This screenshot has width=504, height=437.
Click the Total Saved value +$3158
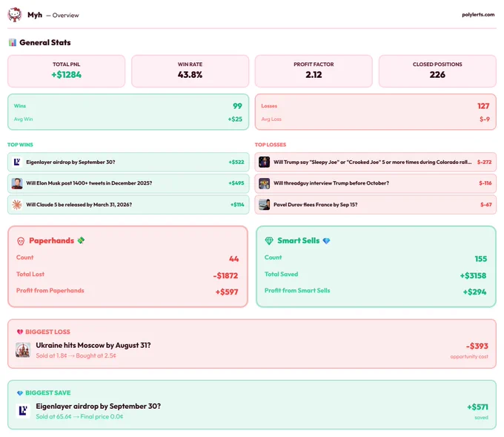tap(473, 275)
